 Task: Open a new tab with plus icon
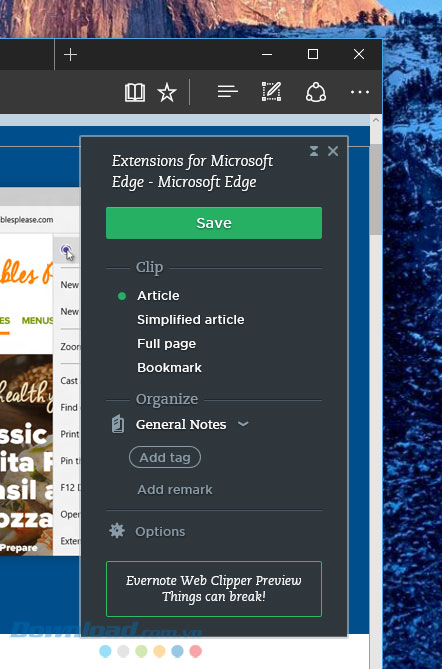[70, 55]
